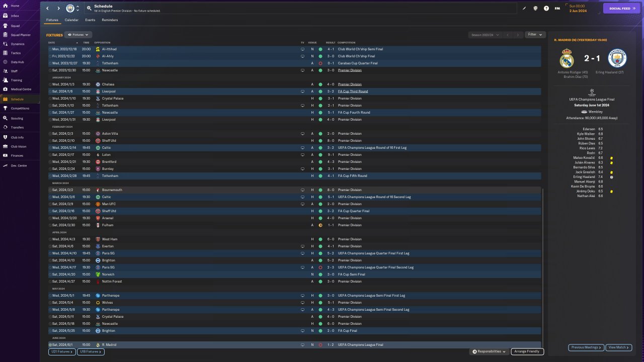Screen dimensions: 644x362
Task: Click the Arrange Friendly button
Action: 527,351
